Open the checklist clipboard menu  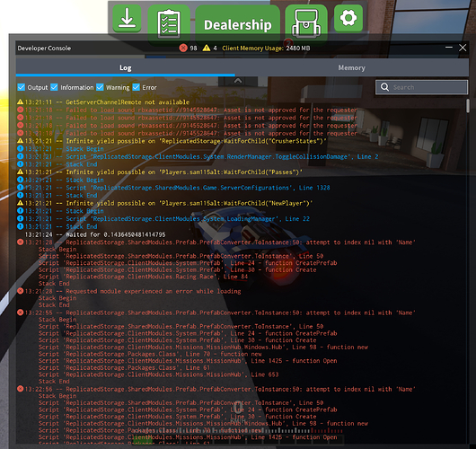coord(169,23)
